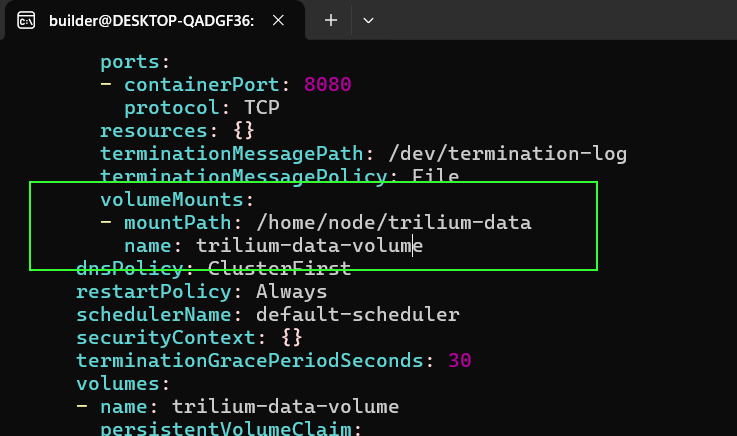Click the ports: key at the top
This screenshot has width=737, height=436.
coord(135,62)
